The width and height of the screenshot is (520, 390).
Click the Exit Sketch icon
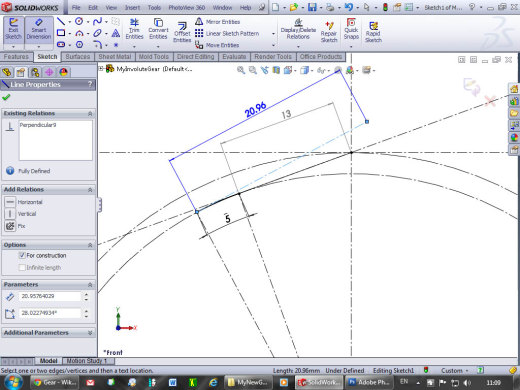click(13, 29)
